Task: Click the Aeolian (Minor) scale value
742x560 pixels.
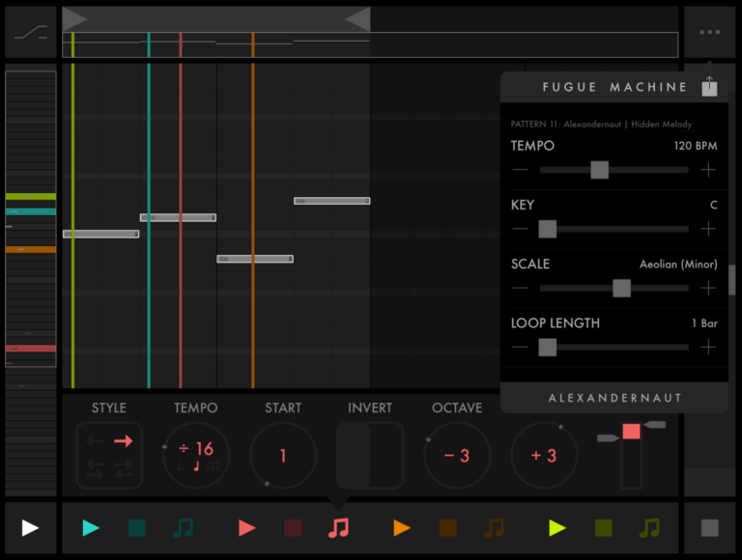Action: pos(678,264)
